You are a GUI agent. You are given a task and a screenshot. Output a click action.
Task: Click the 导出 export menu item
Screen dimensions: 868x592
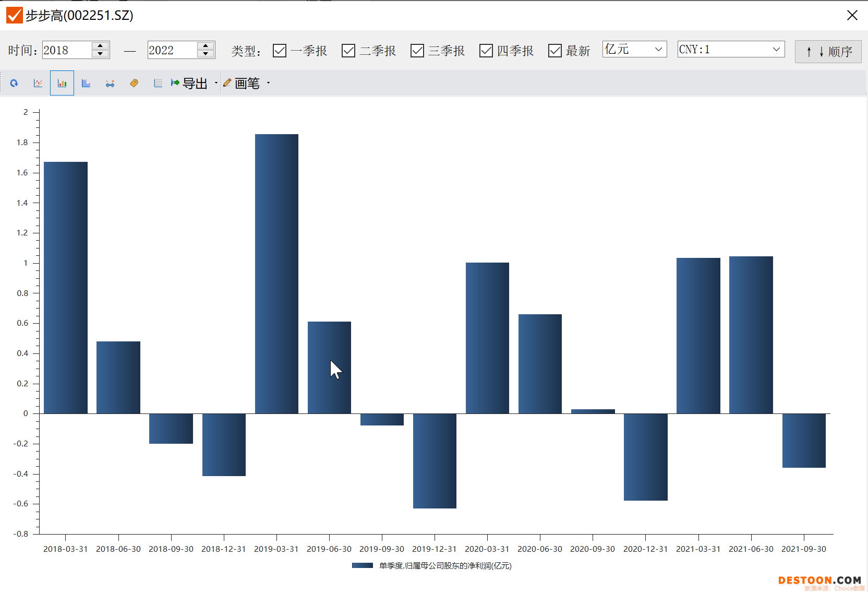click(189, 83)
